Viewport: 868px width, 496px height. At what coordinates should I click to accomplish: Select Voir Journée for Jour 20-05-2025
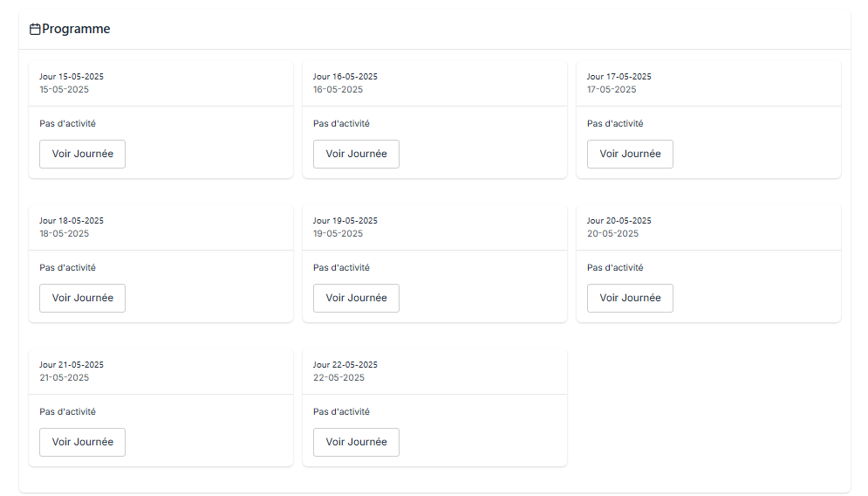pos(630,298)
